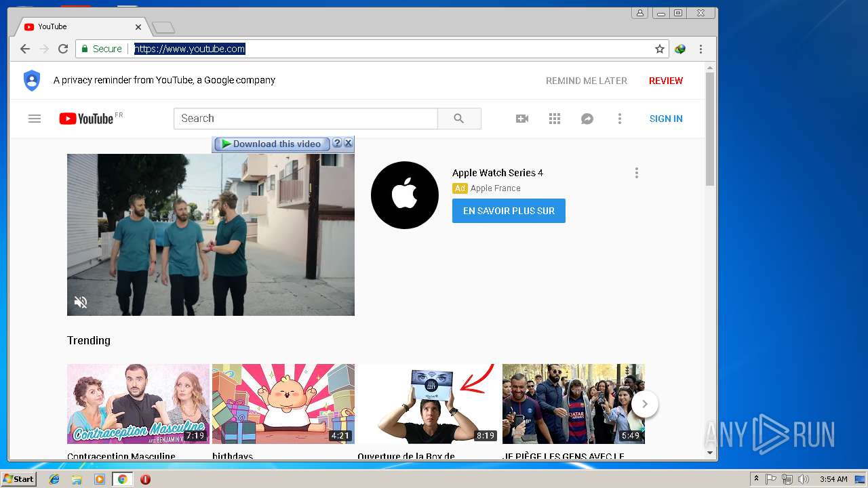The height and width of the screenshot is (488, 868).
Task: Open the volume speaker tray icon
Action: point(804,479)
